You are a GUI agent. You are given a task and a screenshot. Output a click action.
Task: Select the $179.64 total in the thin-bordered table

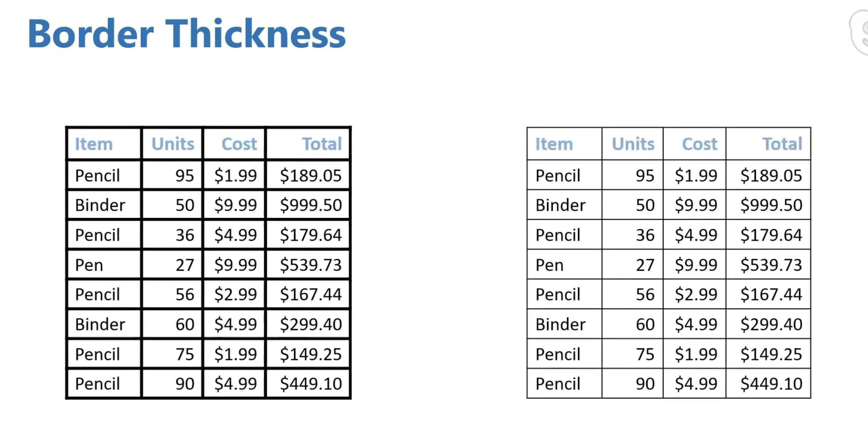tap(771, 235)
